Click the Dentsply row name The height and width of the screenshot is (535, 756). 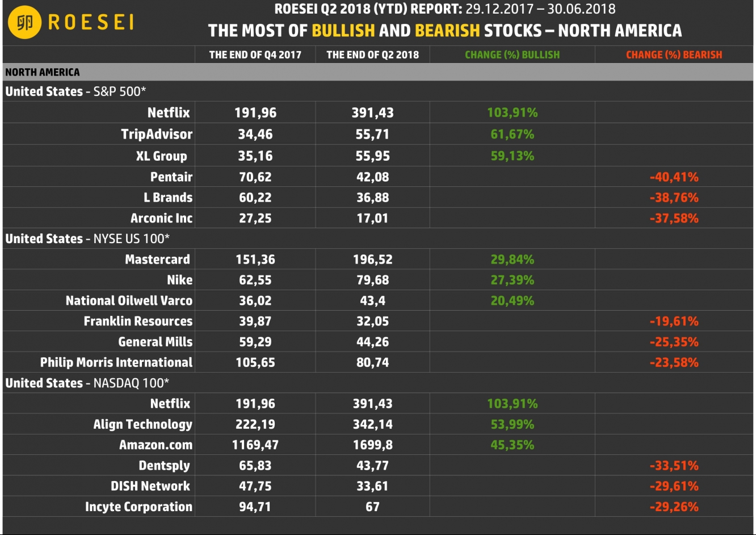coord(165,466)
